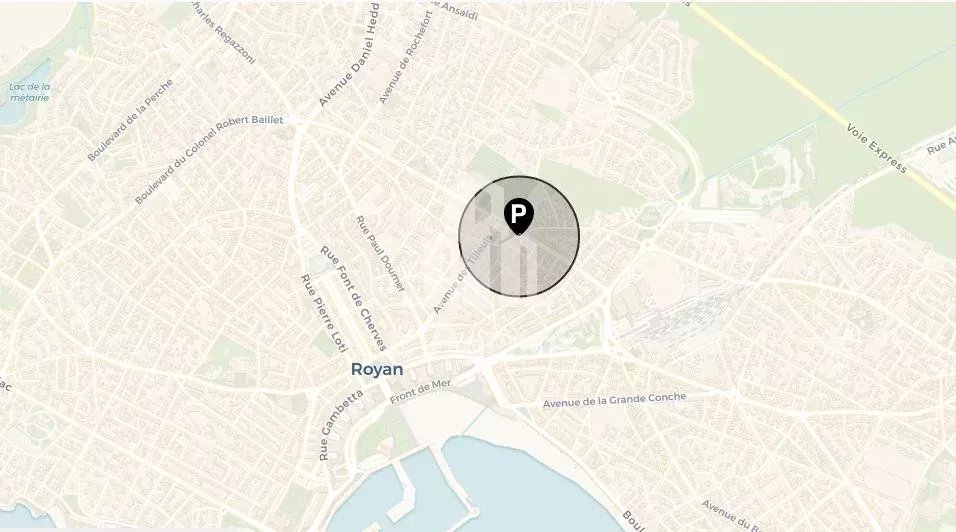Click Boulevard de la Perche label

(130, 120)
